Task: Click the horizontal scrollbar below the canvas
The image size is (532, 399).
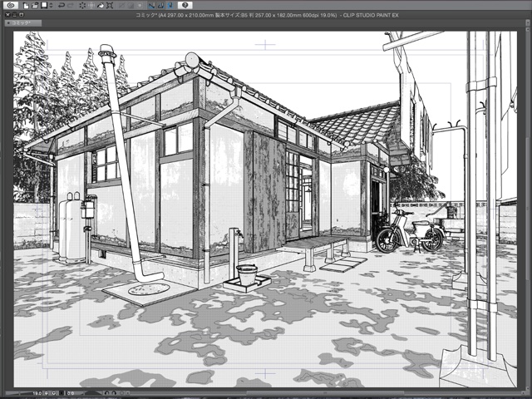Action: (326, 393)
